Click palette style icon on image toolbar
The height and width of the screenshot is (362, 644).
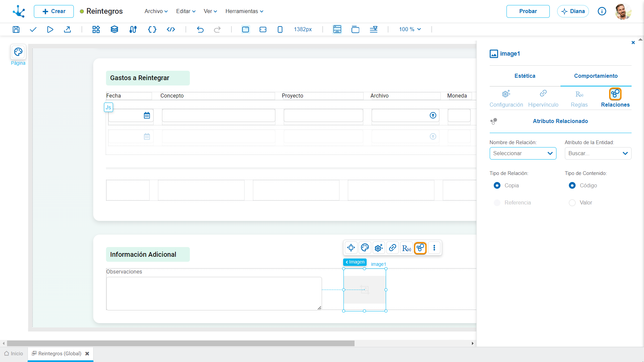365,248
